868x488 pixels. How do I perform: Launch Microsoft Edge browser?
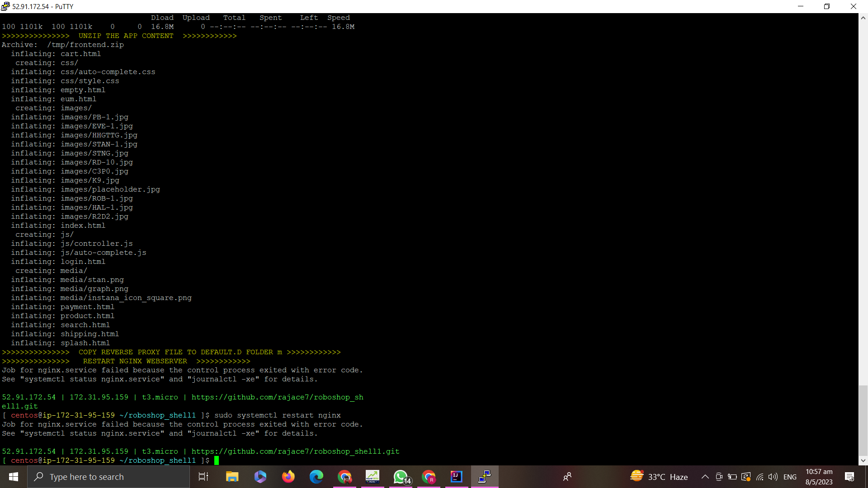(316, 477)
